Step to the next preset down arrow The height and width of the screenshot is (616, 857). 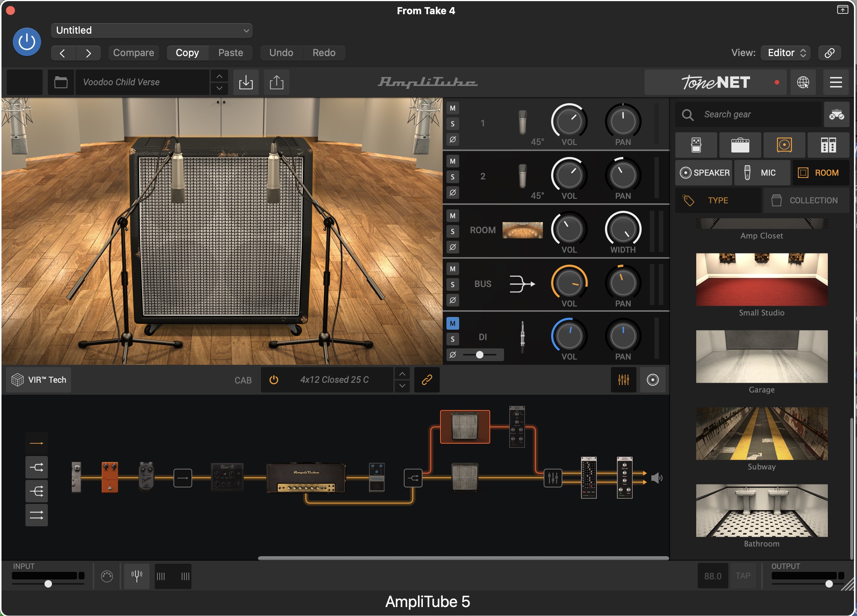point(219,88)
